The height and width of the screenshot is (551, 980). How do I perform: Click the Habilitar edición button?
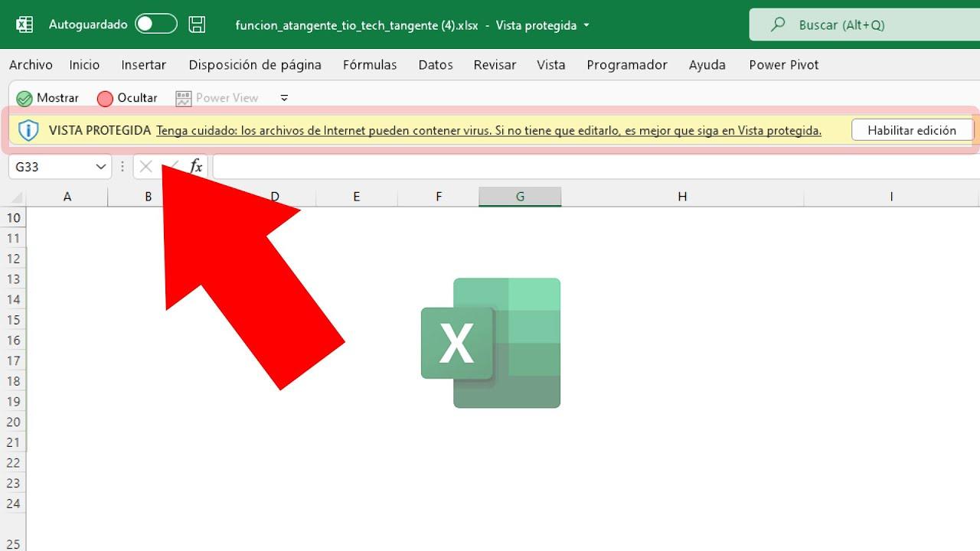point(911,130)
